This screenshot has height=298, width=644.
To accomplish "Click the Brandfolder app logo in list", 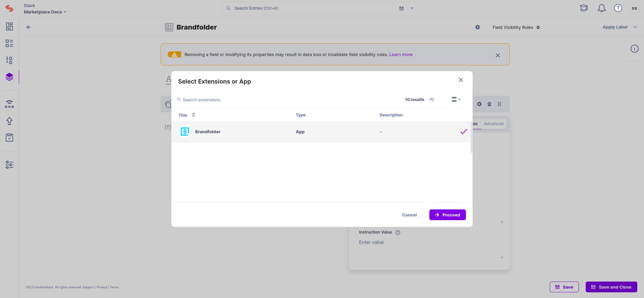I will 185,132.
